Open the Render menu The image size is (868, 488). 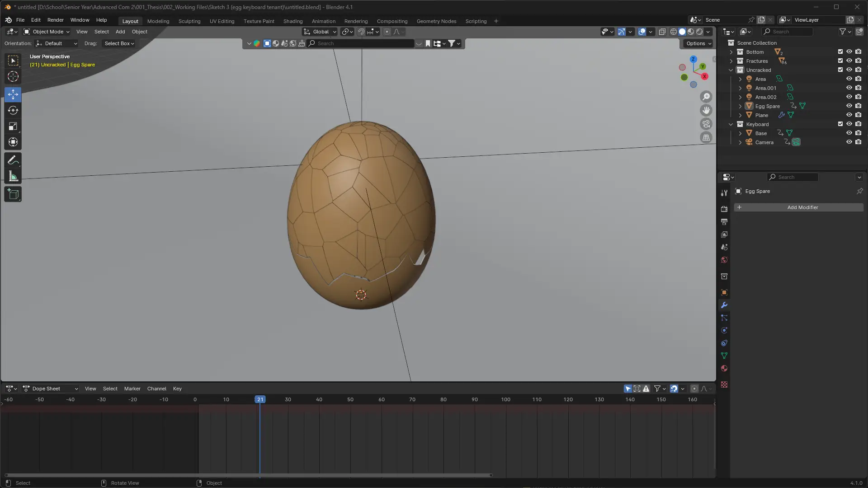tap(55, 20)
